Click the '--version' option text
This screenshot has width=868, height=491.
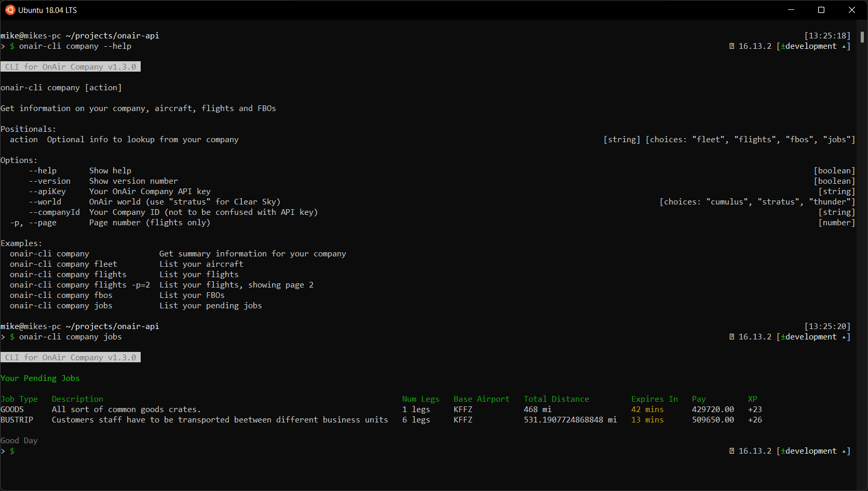pos(50,181)
